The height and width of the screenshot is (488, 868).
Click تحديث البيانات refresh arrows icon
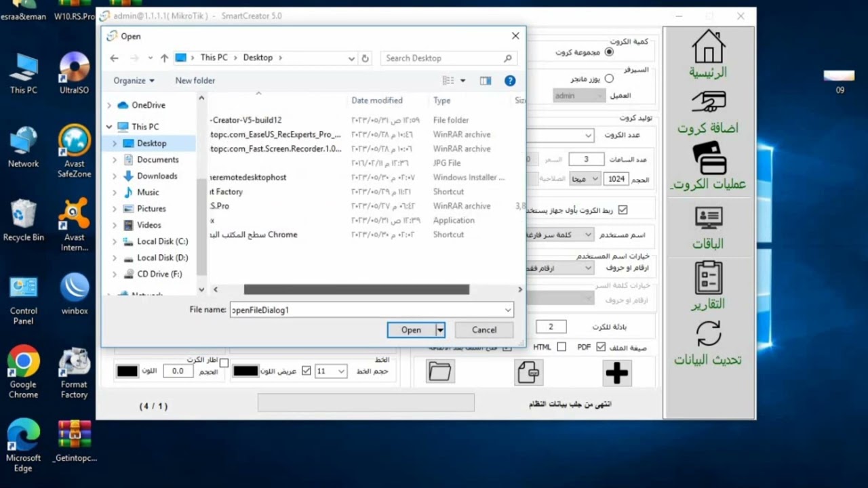(709, 334)
